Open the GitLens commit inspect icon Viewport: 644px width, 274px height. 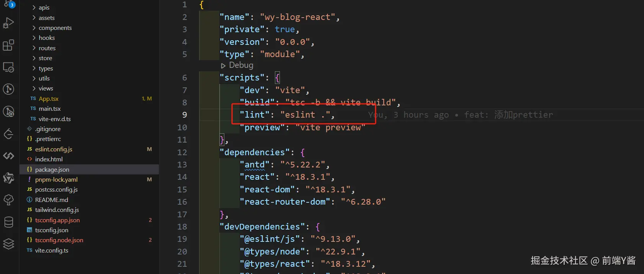coord(8,112)
